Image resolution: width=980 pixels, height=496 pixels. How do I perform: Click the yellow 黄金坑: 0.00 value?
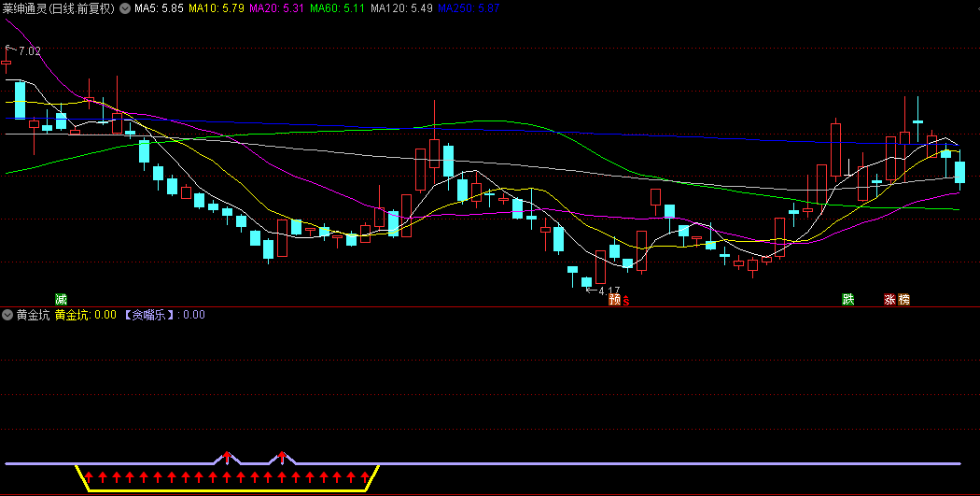pyautogui.click(x=86, y=315)
